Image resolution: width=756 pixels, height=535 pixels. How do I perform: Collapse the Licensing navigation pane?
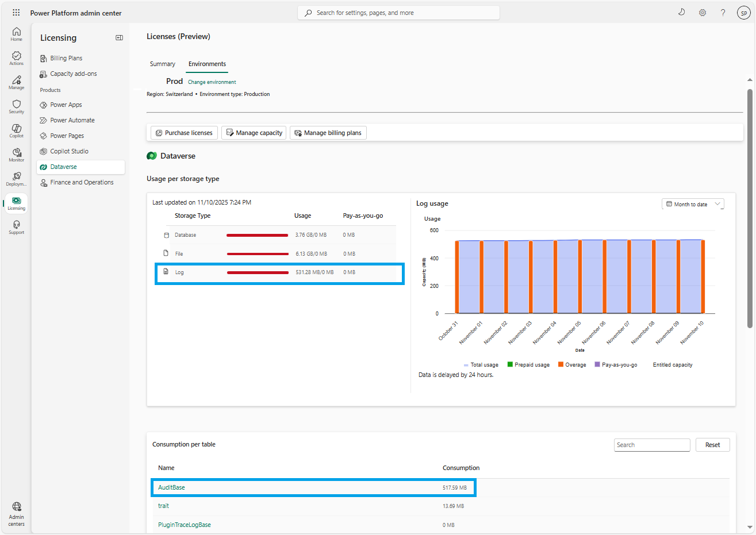[119, 38]
